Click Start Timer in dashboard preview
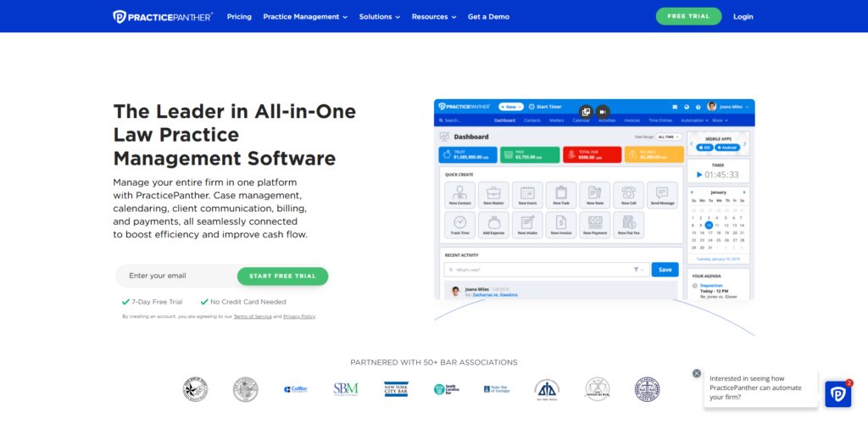The height and width of the screenshot is (424, 868). tap(545, 107)
